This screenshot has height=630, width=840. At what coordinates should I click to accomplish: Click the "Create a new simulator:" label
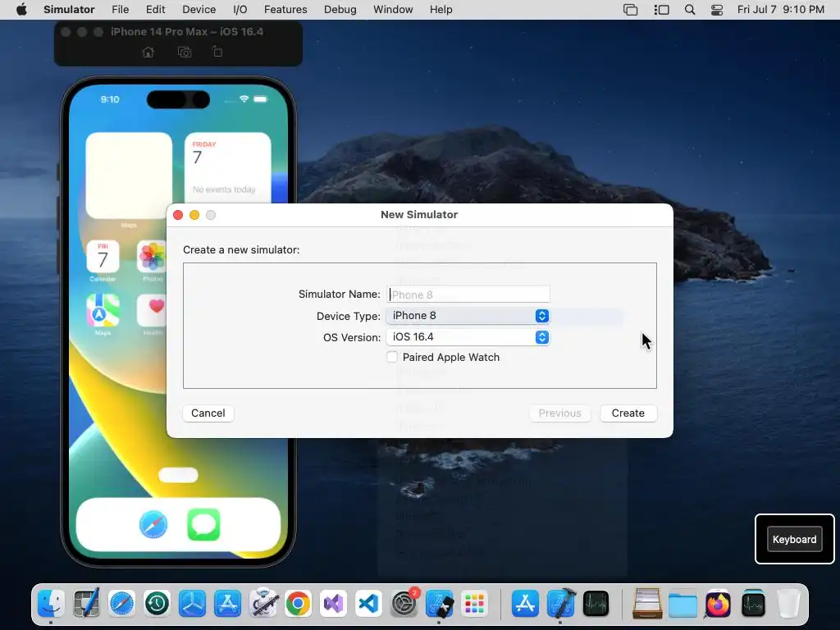click(x=241, y=249)
